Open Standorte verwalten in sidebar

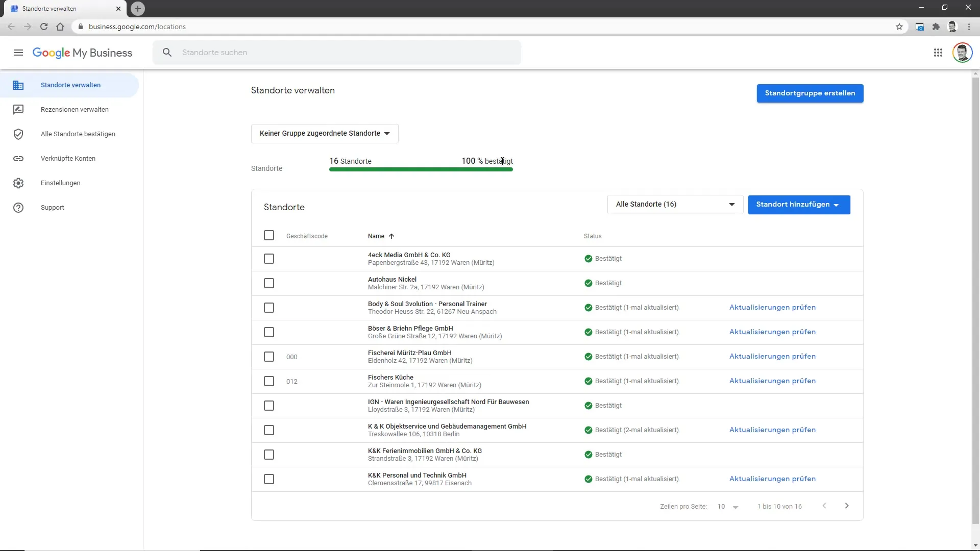69,85
